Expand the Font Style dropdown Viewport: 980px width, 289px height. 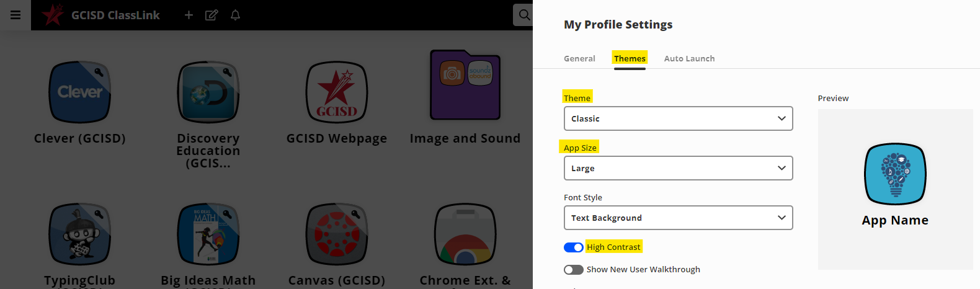click(678, 218)
